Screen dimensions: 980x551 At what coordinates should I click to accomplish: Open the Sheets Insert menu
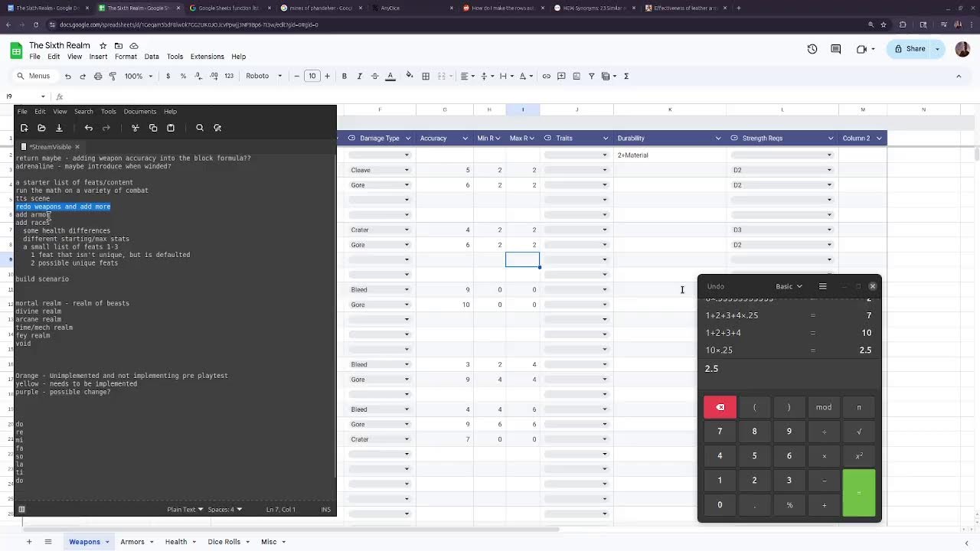(x=98, y=57)
